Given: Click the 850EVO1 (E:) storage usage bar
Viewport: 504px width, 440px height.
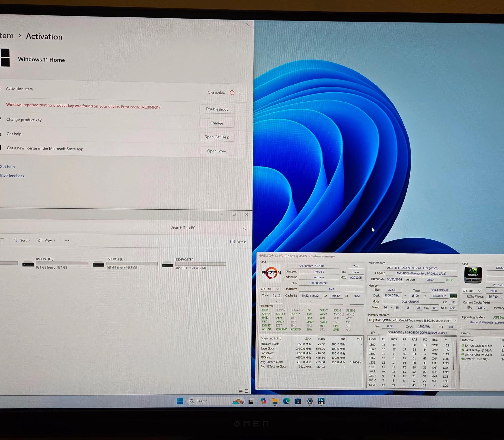Looking at the screenshot, I should click(x=132, y=264).
